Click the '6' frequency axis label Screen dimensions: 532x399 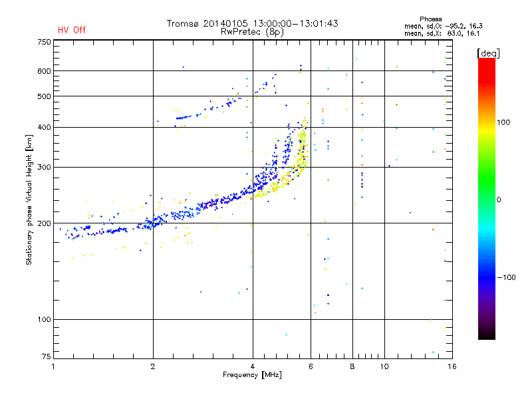311,366
